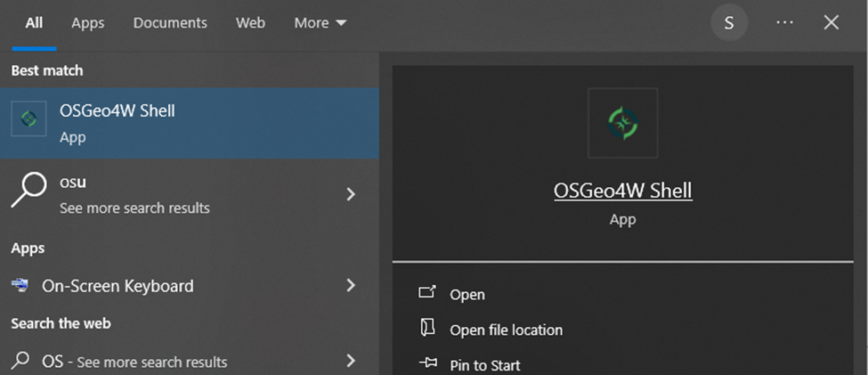Click OSGeo4W Shell icon in best match row
Viewport: 868px width, 375px height.
tap(28, 118)
